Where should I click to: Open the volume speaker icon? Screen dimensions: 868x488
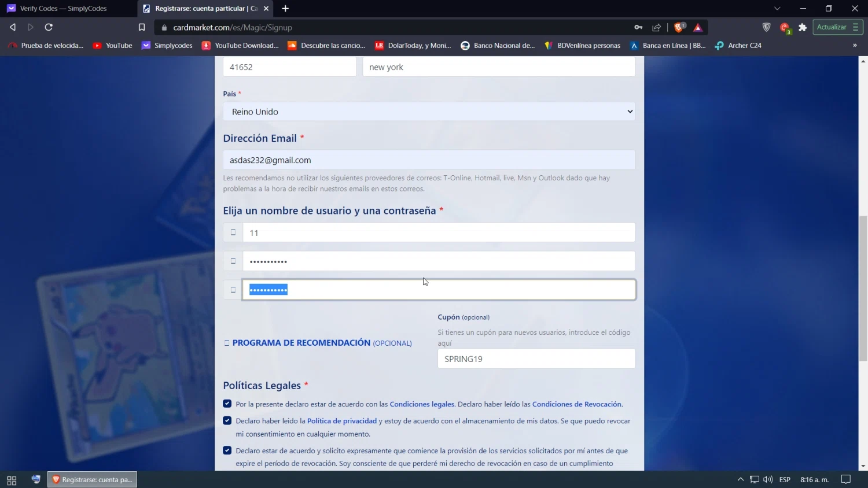(x=768, y=479)
